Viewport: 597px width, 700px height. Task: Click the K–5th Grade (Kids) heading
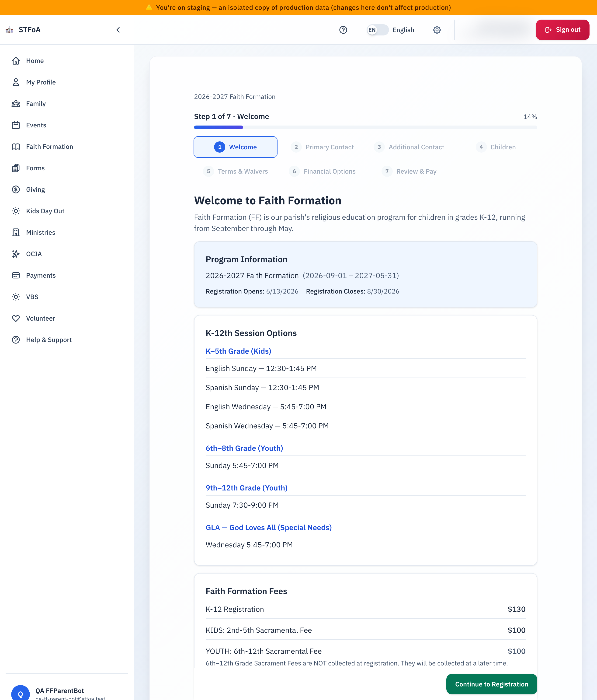[238, 351]
